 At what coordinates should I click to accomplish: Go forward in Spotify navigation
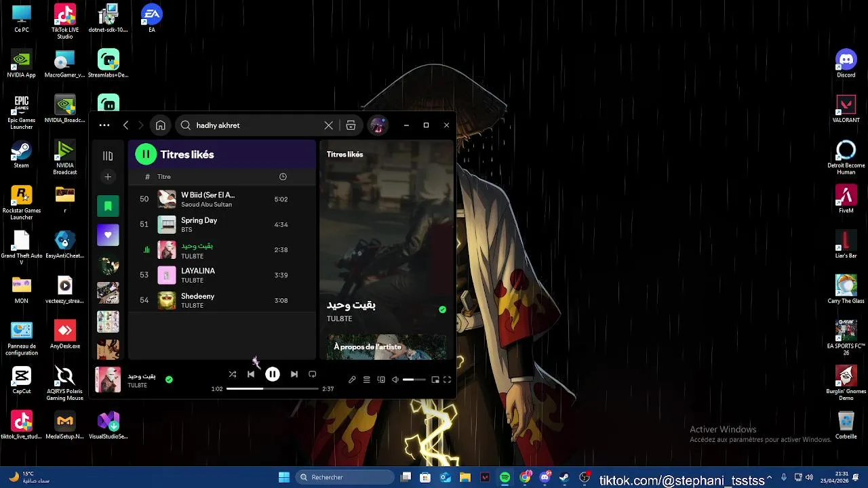tap(140, 125)
